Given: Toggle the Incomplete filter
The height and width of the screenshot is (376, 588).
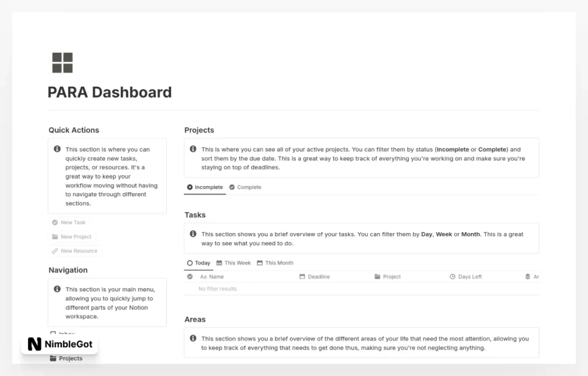Looking at the screenshot, I should point(204,187).
